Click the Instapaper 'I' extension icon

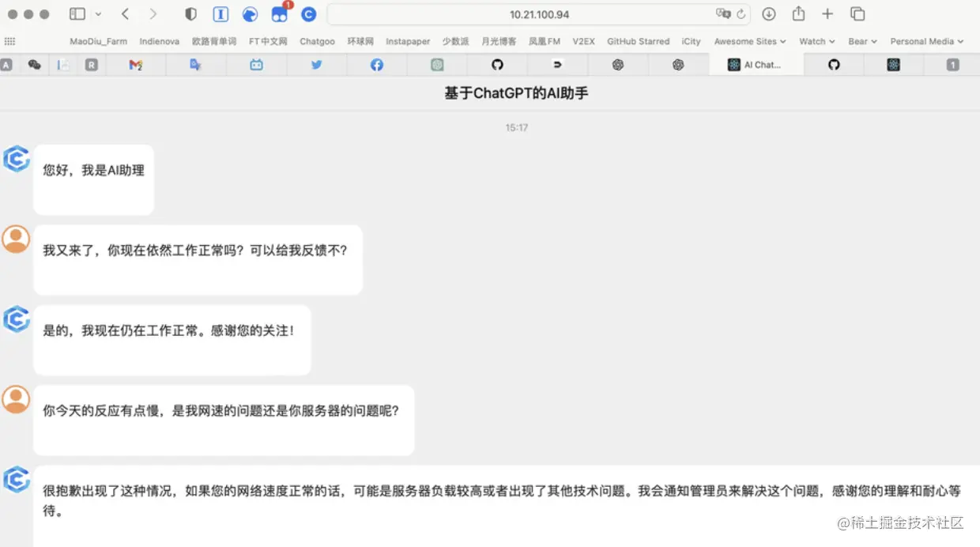(x=220, y=14)
